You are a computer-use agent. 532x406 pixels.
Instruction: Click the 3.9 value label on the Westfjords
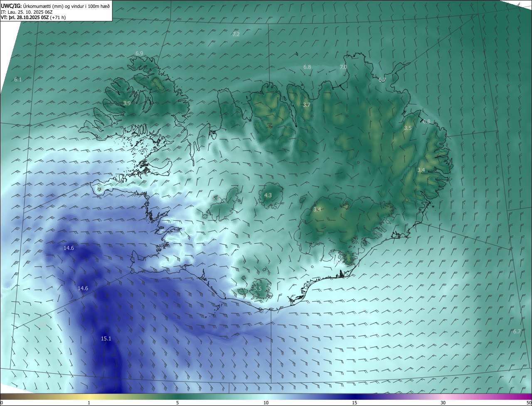click(x=127, y=103)
